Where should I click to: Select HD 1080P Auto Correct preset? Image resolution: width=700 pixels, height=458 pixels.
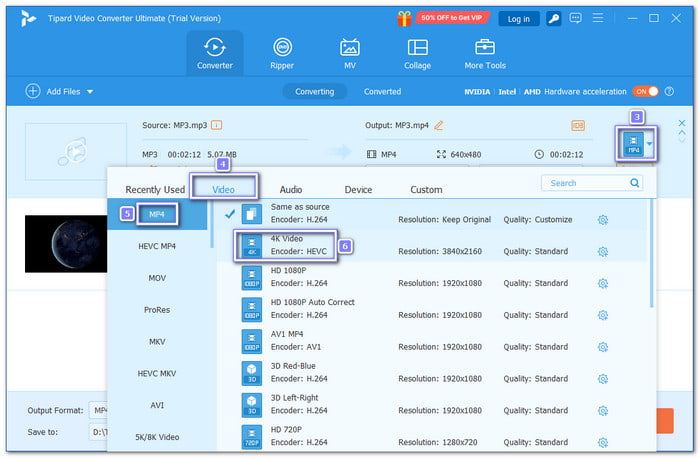(x=431, y=309)
